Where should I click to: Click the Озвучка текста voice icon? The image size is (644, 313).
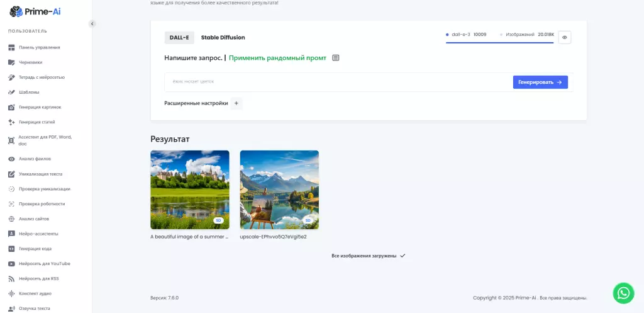(11, 309)
